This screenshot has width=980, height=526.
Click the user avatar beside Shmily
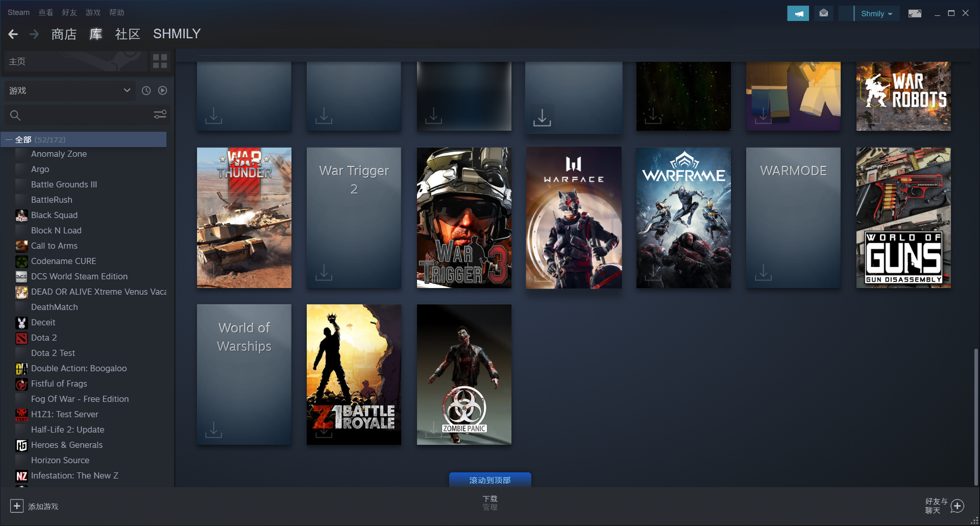[846, 13]
